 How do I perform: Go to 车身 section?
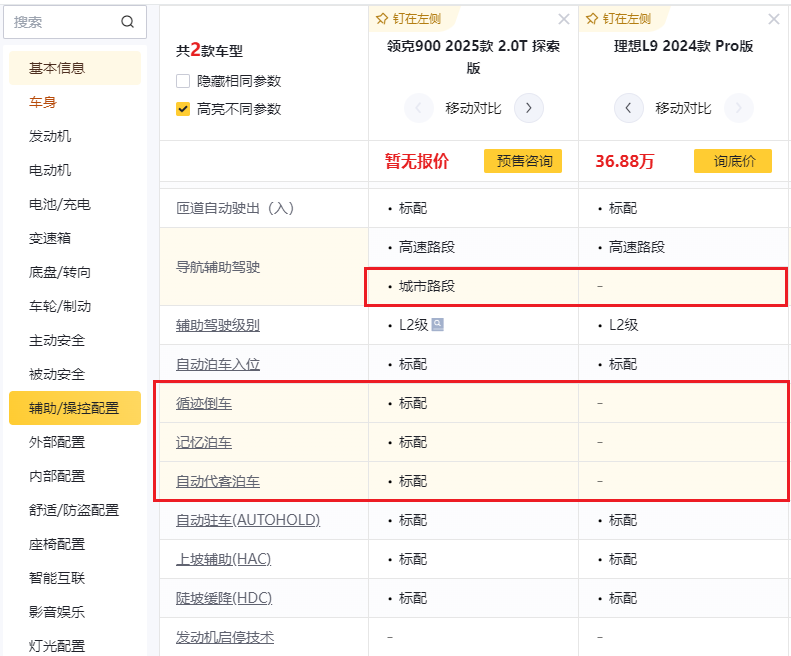(x=43, y=102)
